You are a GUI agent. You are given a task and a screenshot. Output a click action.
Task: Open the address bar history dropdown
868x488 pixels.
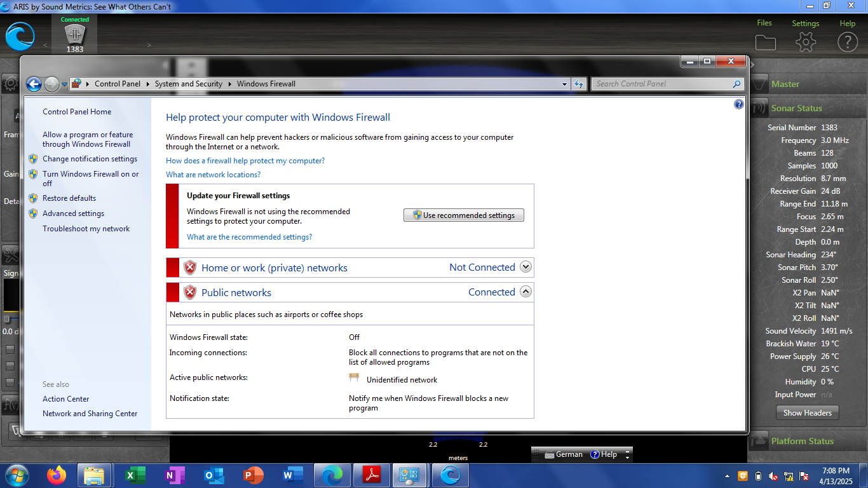click(x=564, y=84)
